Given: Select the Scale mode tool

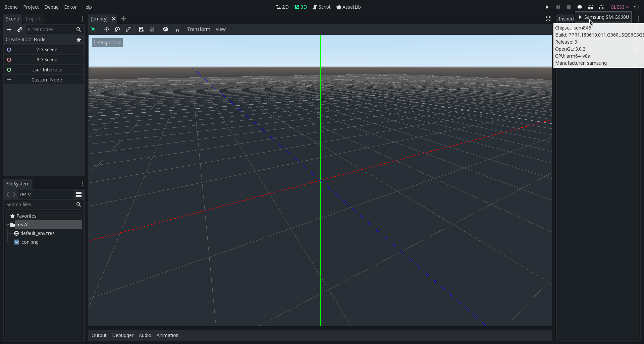Looking at the screenshot, I should (x=128, y=30).
